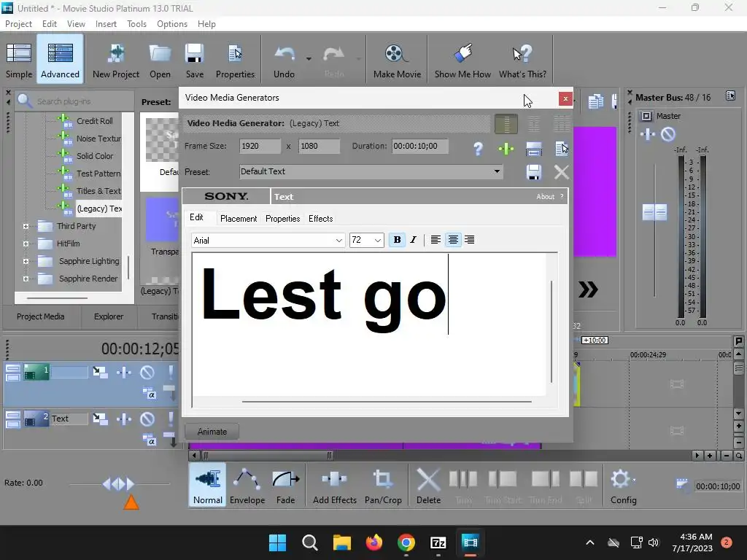This screenshot has width=747, height=560.
Task: Expand the HitFilm folder
Action: point(26,244)
